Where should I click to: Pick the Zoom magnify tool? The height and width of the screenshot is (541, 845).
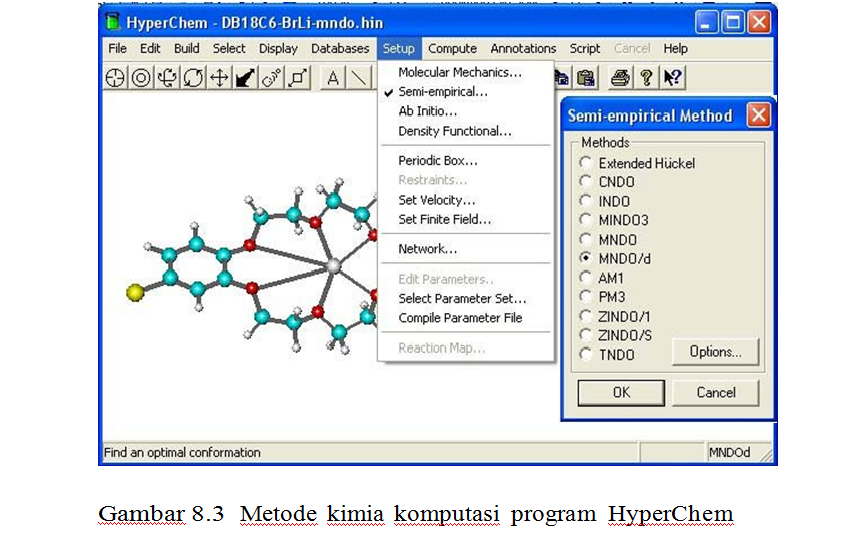(271, 78)
